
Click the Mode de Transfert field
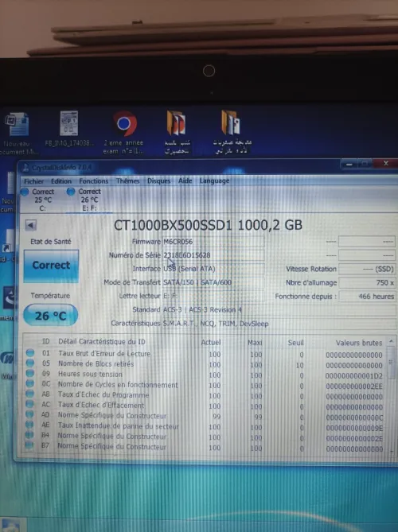[213, 282]
